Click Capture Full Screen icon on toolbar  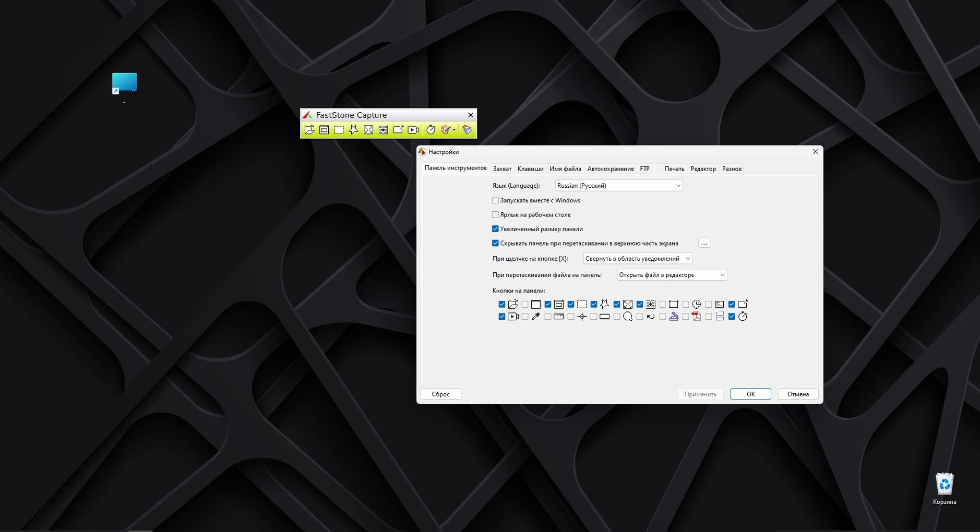pyautogui.click(x=368, y=130)
